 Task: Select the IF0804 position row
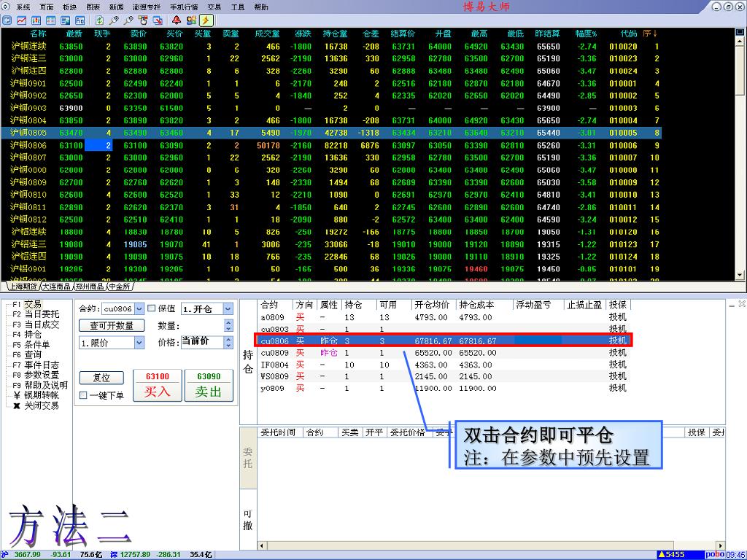443,365
